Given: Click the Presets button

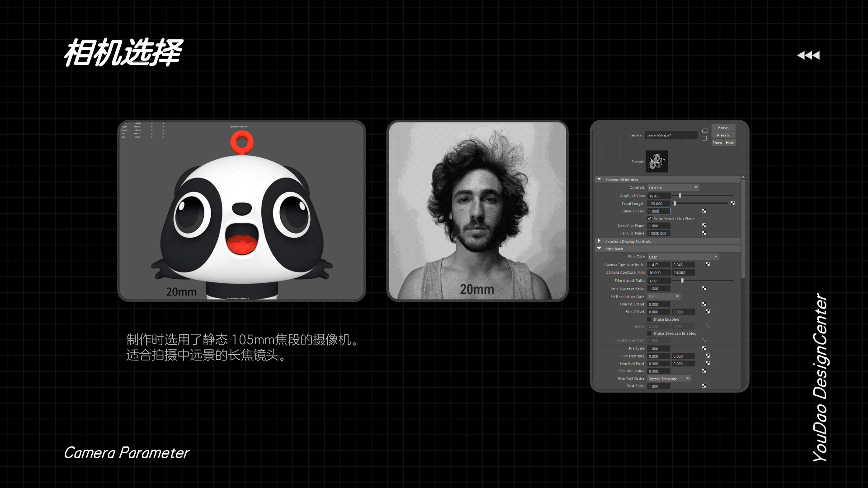Looking at the screenshot, I should click(723, 135).
